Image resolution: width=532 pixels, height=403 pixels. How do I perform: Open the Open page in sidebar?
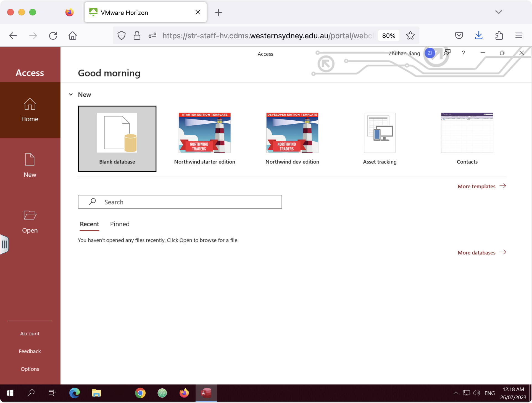tap(30, 221)
